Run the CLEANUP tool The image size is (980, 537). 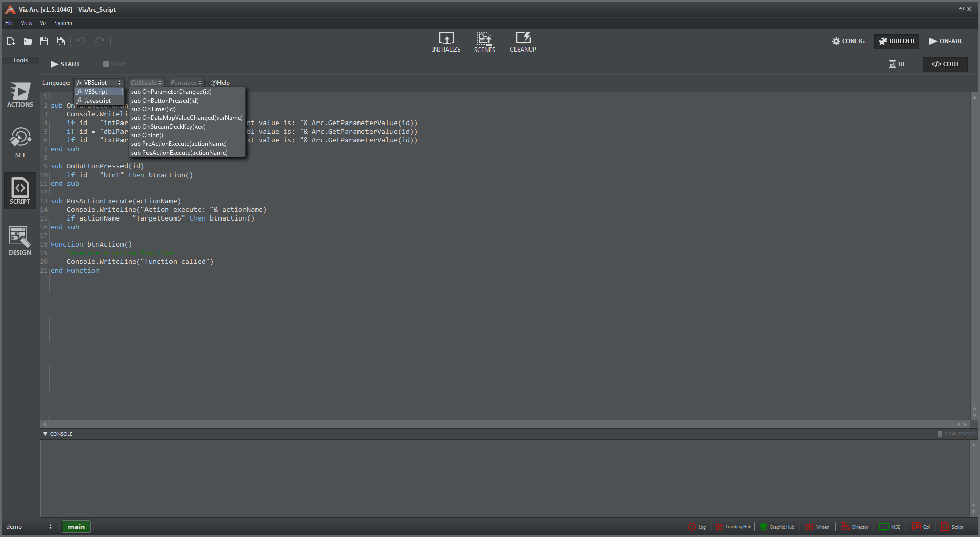pyautogui.click(x=523, y=42)
